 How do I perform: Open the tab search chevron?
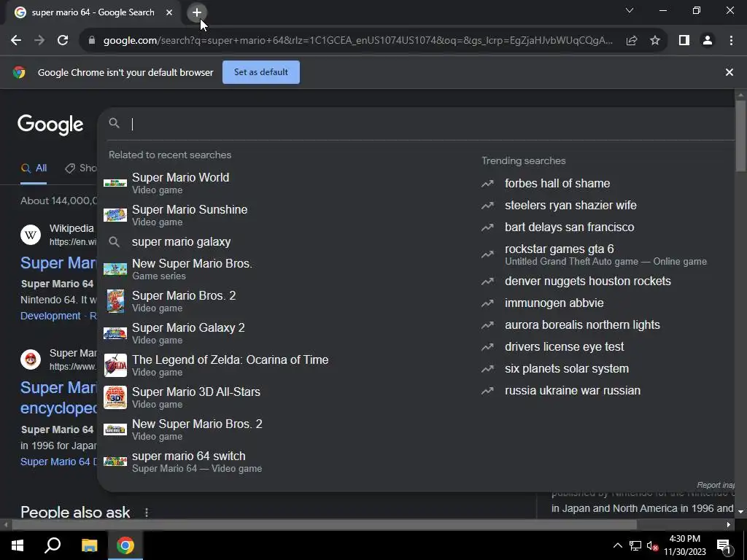pos(630,10)
